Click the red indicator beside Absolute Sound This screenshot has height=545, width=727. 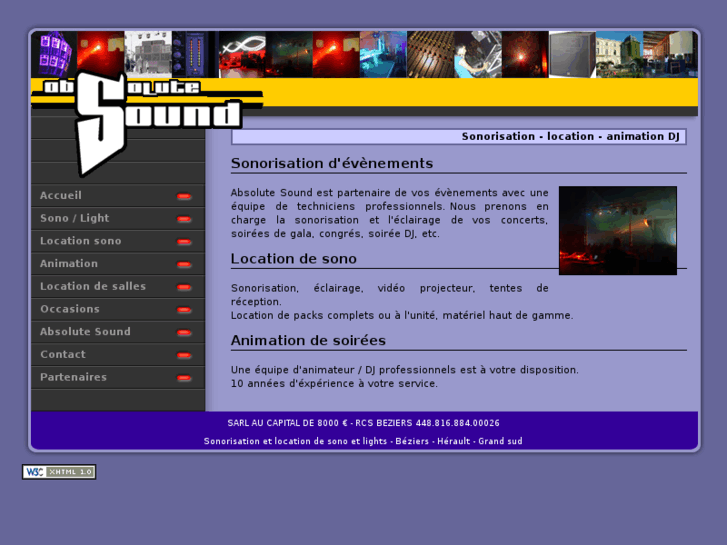[x=184, y=333]
